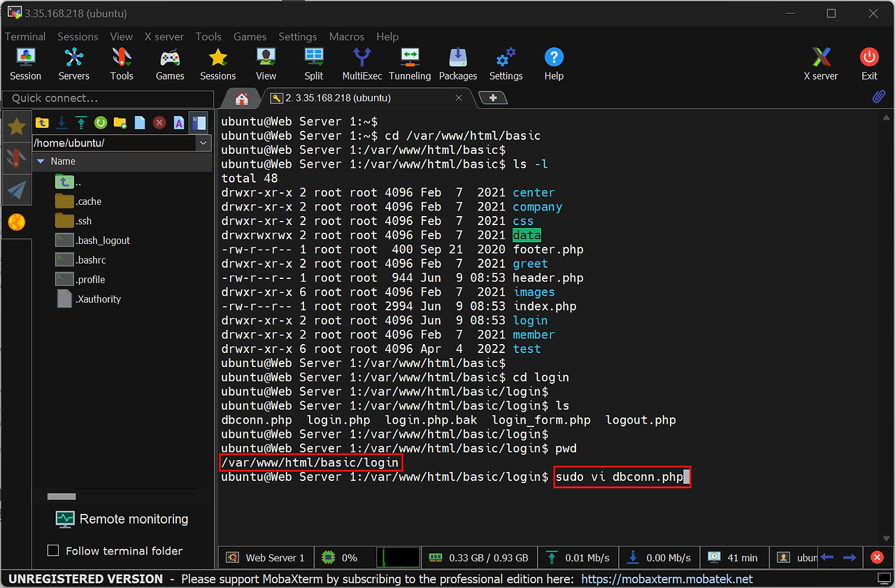Viewport: 895px width, 588px height.
Task: Collapse the Name column sort arrow
Action: tap(41, 162)
